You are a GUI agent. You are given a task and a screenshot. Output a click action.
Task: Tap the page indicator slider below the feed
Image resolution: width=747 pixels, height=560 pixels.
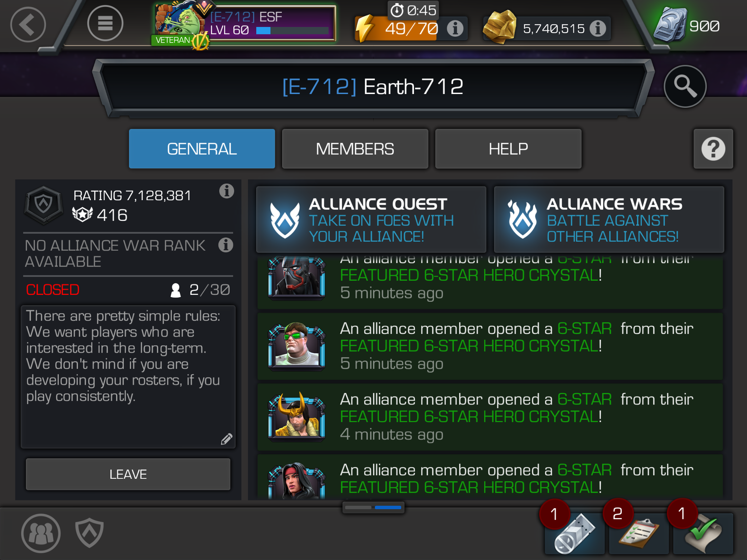pyautogui.click(x=373, y=507)
